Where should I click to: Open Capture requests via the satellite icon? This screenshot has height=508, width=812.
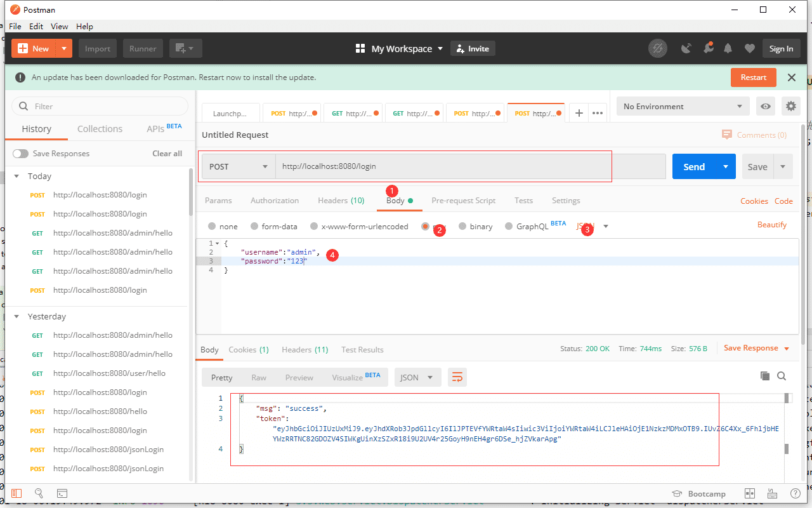click(686, 48)
